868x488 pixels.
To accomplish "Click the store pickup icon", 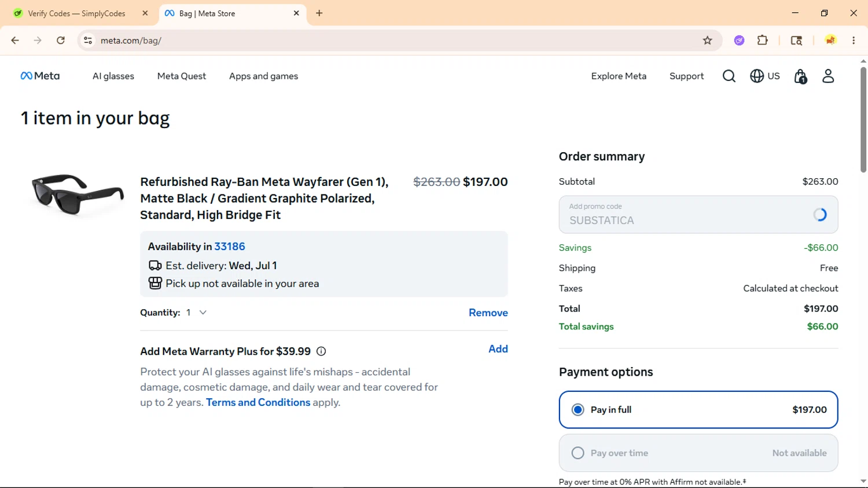I will click(x=155, y=283).
